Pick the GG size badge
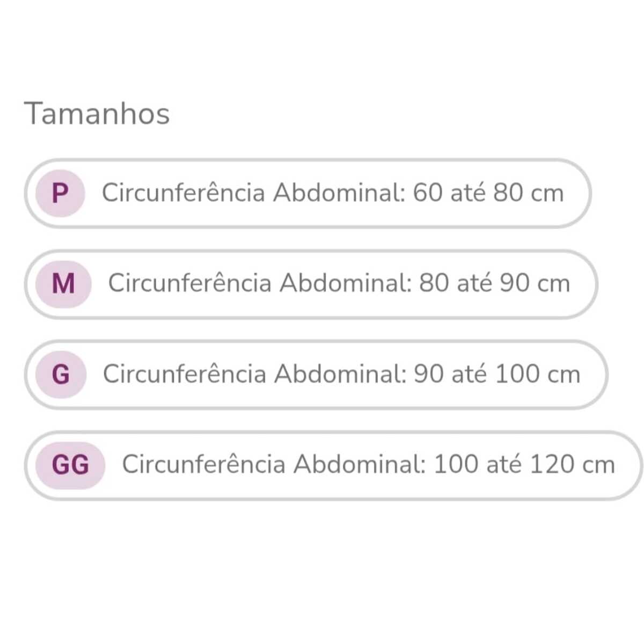Viewport: 644px width, 644px height. 70,465
